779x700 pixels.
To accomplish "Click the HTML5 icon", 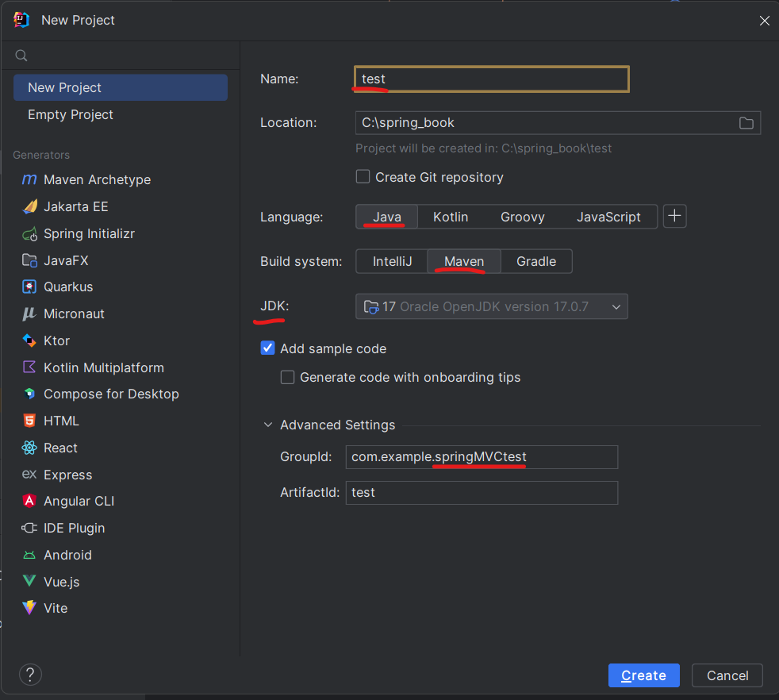I will click(x=29, y=421).
